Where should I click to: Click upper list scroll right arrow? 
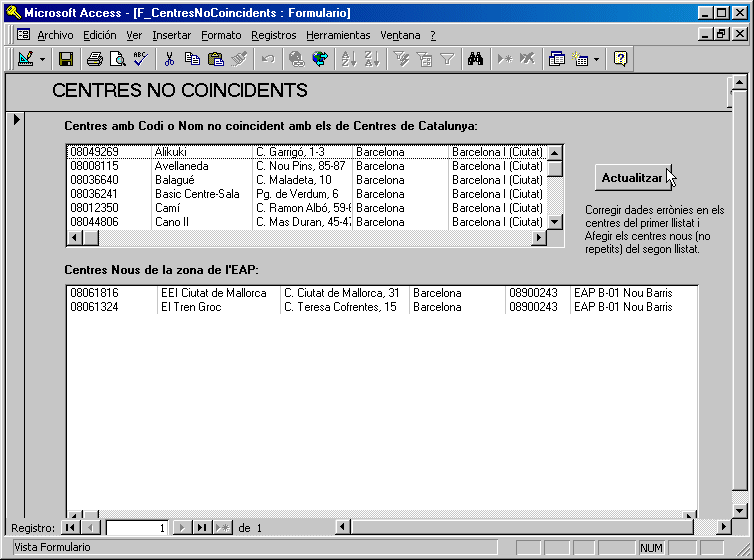click(x=539, y=237)
